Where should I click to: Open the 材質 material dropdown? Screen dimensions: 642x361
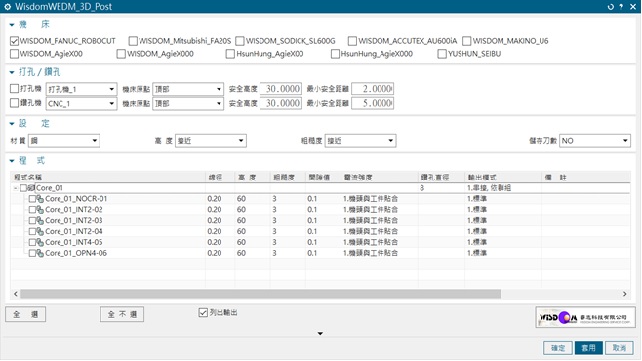(x=64, y=141)
